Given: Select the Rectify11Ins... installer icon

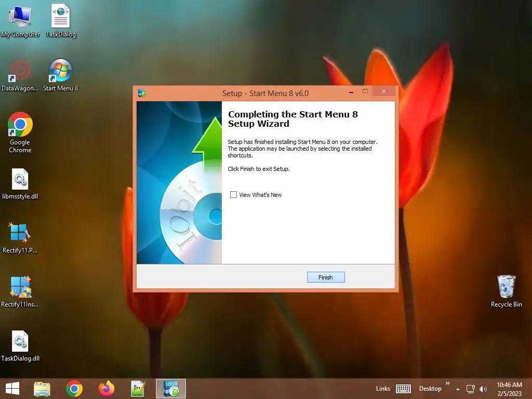Looking at the screenshot, I should (20, 292).
